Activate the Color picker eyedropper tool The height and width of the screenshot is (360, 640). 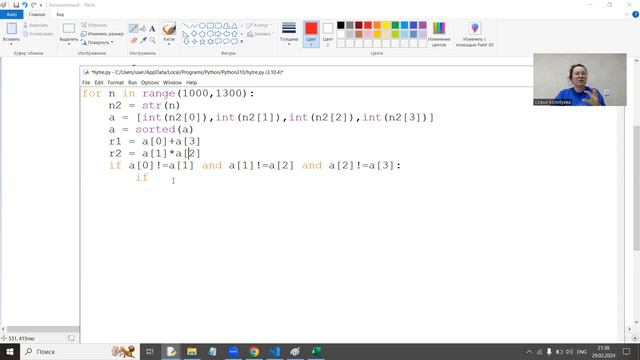[143, 40]
